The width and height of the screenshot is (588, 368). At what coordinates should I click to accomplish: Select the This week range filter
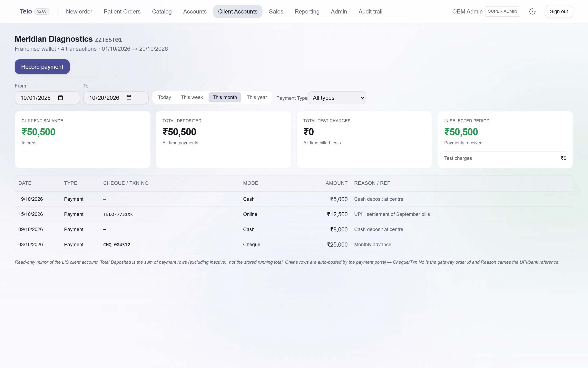pyautogui.click(x=192, y=97)
